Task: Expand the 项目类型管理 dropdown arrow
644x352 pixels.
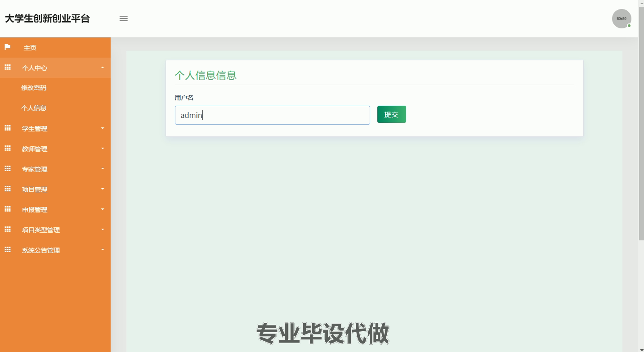Action: pyautogui.click(x=103, y=230)
